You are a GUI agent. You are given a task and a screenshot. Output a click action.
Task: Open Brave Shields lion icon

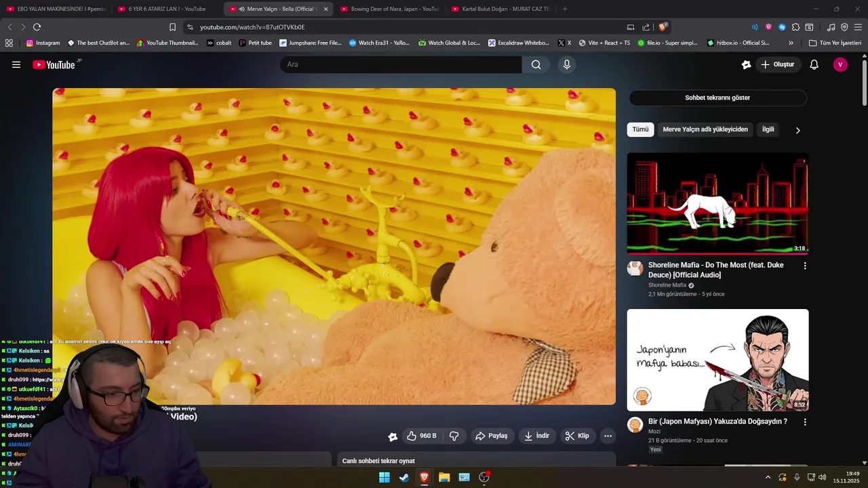(663, 27)
